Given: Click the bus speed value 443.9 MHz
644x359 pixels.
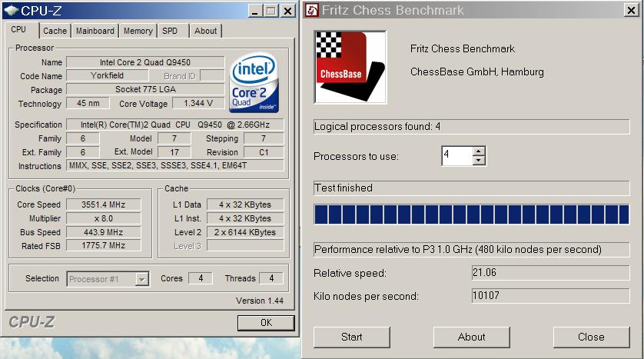Looking at the screenshot, I should click(104, 232).
